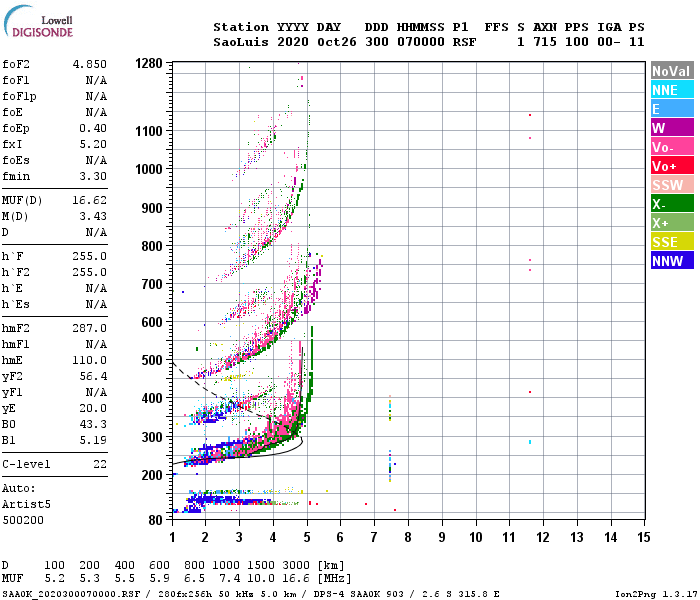Select the W purple legend swatch
700x600 pixels.
click(672, 128)
